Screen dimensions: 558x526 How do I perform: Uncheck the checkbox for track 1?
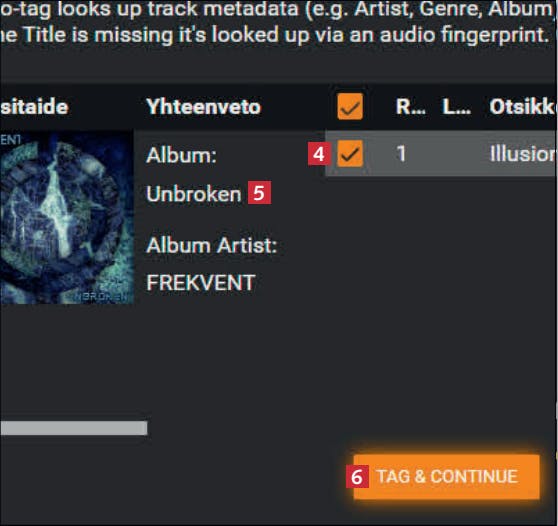click(x=350, y=153)
